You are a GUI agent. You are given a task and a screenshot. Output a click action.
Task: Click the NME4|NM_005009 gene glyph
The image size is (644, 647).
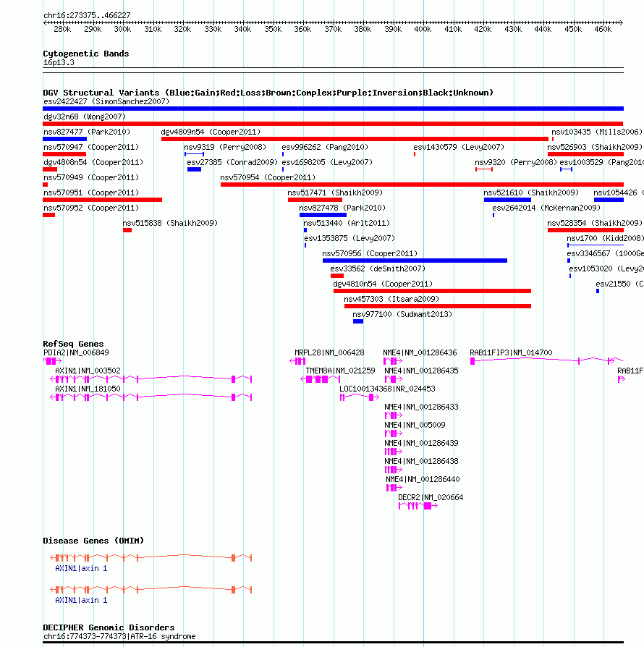coord(393,434)
